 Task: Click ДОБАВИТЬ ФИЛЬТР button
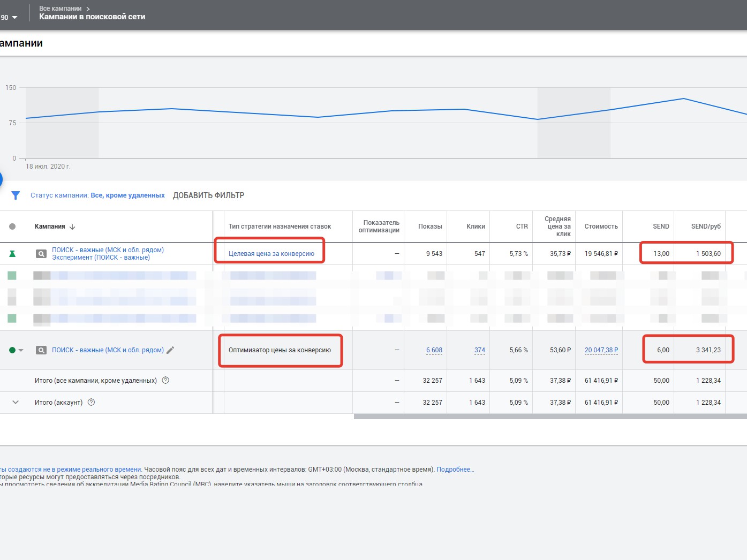[x=208, y=195]
